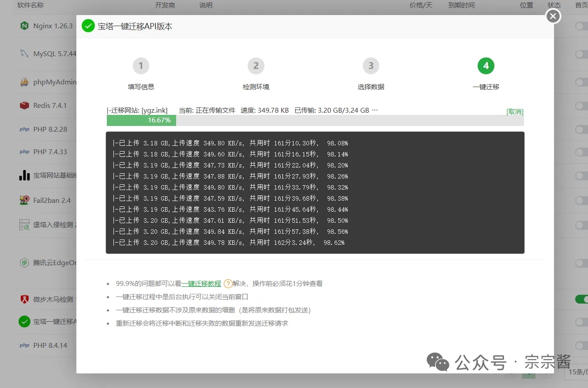
Task: Open the 一键迁移教程 tutorial link
Action: point(201,284)
